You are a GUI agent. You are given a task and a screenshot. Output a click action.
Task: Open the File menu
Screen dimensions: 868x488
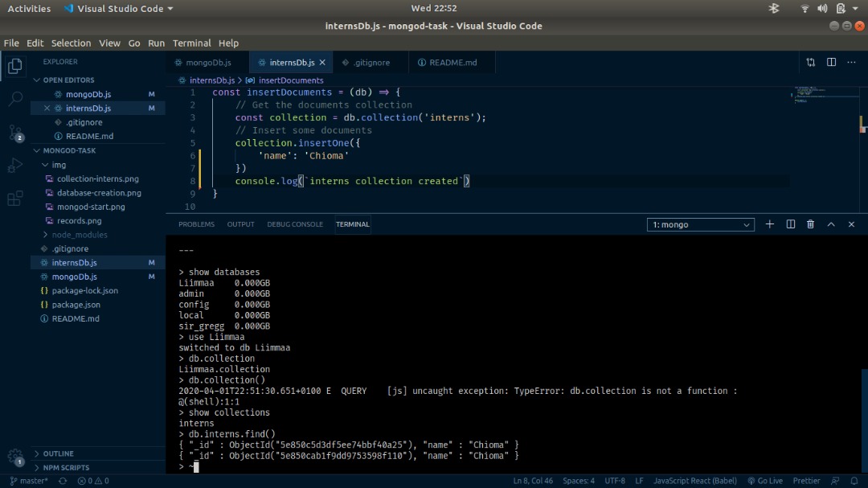tap(11, 43)
